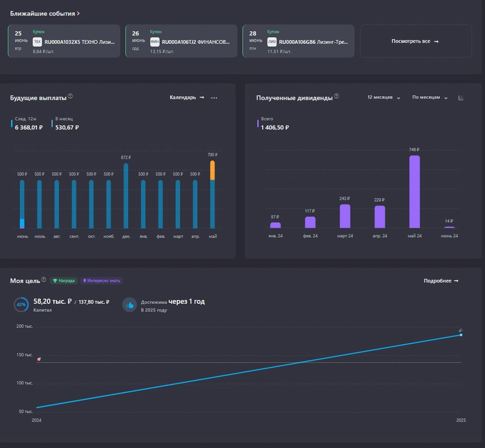Click the chart view icon in dividends panel

(461, 98)
